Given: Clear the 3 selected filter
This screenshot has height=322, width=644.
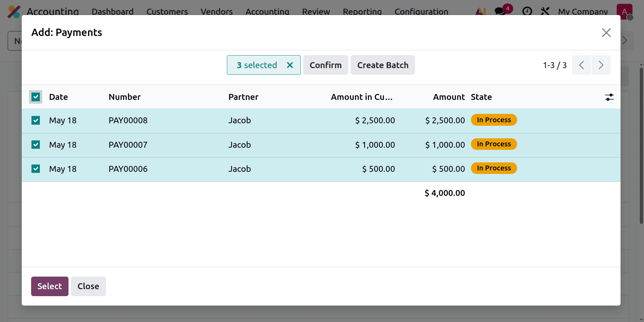Looking at the screenshot, I should click(290, 65).
